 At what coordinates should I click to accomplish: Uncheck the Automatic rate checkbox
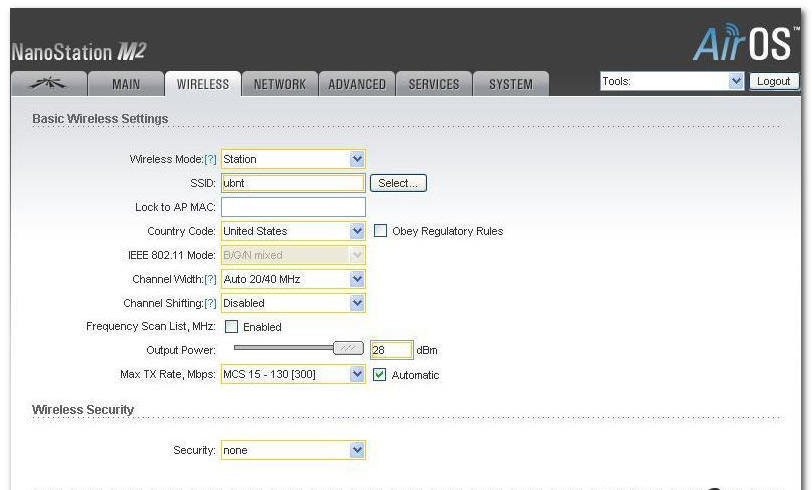pos(380,374)
